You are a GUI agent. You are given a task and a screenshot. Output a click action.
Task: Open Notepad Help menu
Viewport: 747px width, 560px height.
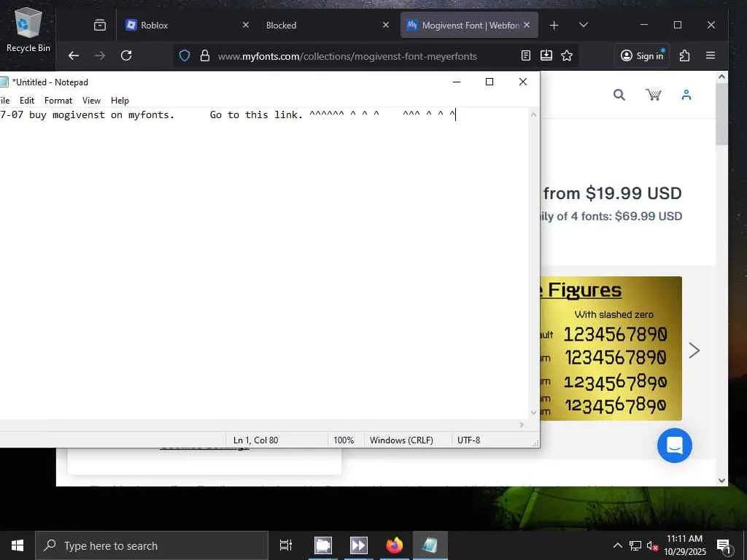click(120, 101)
